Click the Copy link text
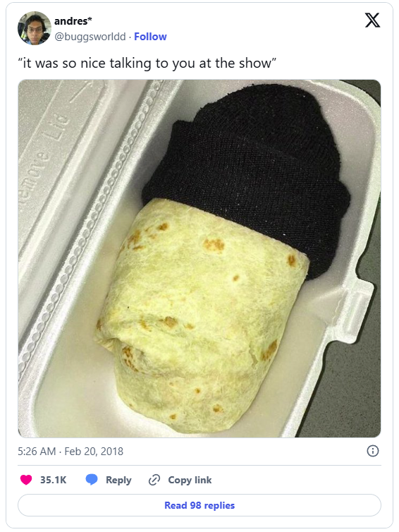Screen dimensions: 399x532 (x=190, y=480)
